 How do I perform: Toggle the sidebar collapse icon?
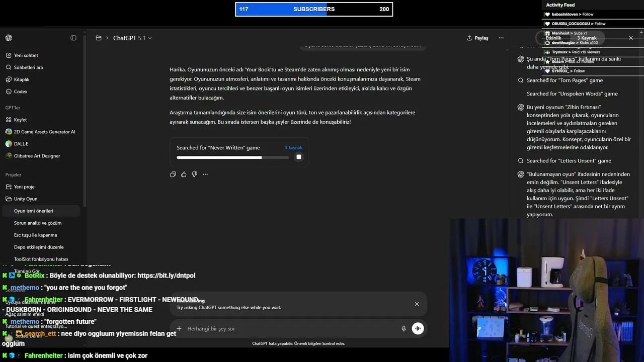(73, 38)
